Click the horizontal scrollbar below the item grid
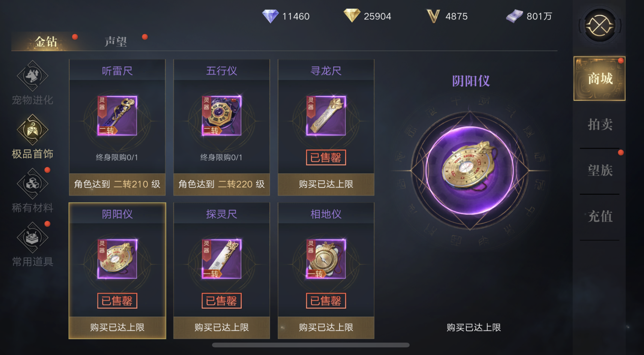644x355 pixels. (311, 345)
